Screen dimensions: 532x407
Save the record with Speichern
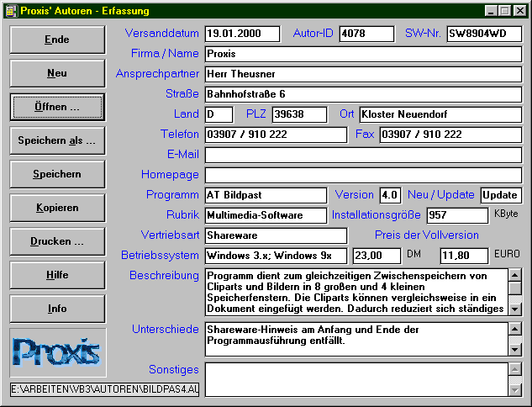point(57,174)
